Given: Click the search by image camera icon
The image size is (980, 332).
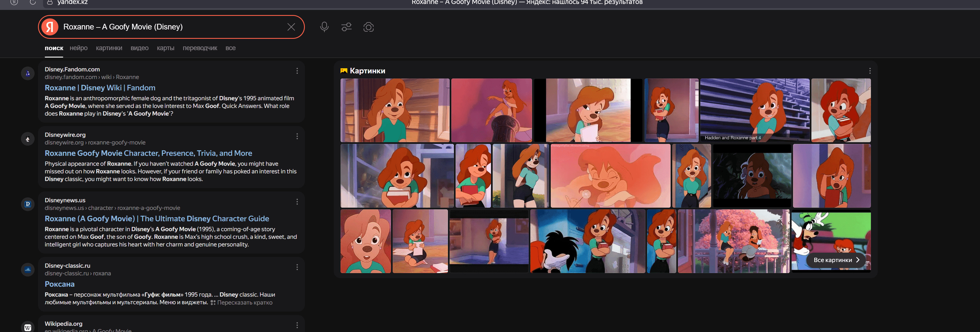Looking at the screenshot, I should click(368, 27).
